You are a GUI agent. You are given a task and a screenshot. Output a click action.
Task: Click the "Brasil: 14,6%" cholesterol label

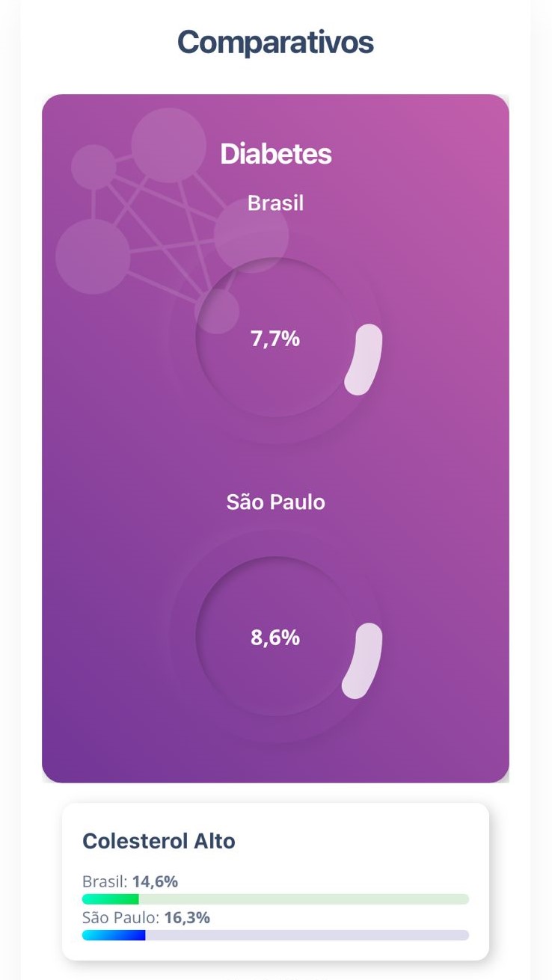click(x=130, y=882)
